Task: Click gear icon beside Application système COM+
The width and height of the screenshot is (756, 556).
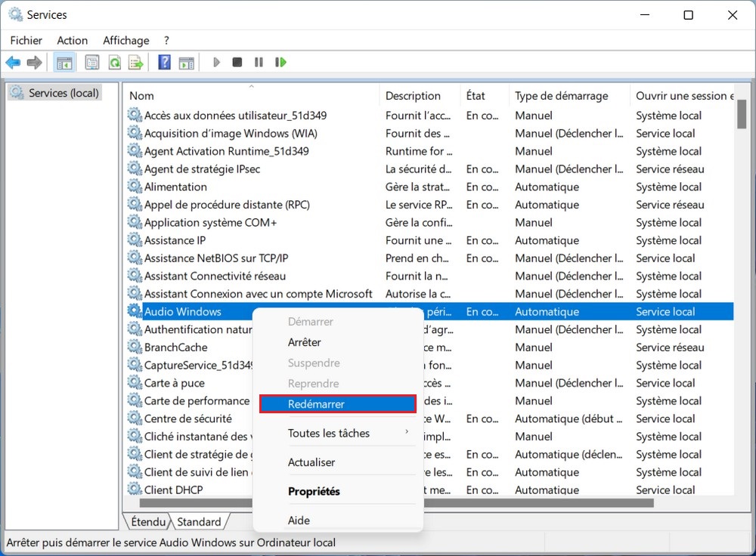Action: click(135, 222)
